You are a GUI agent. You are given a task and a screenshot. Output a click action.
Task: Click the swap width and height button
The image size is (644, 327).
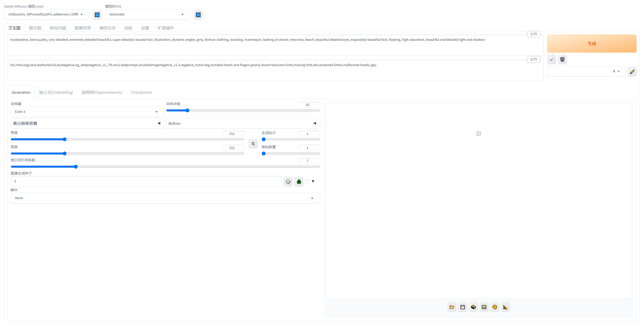[x=253, y=144]
